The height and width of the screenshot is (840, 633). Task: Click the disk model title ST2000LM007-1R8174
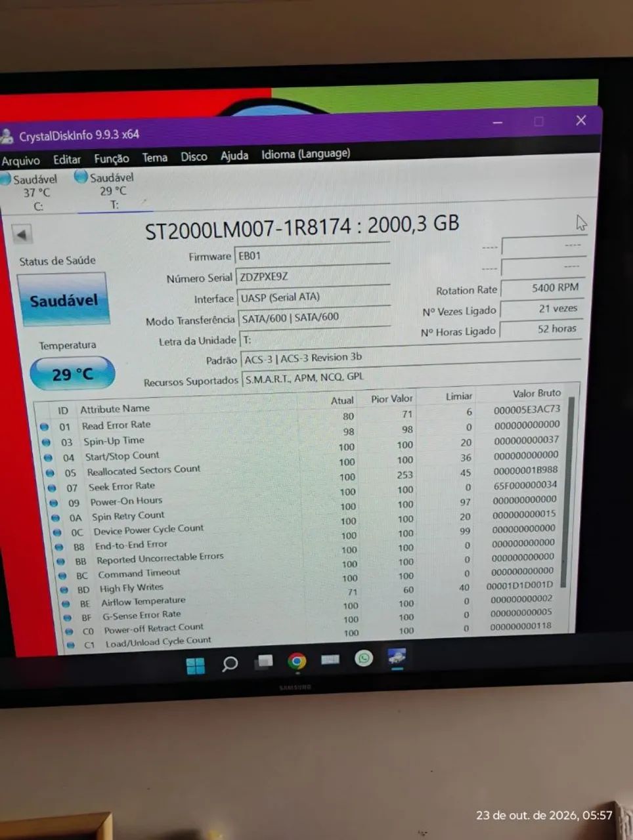248,229
